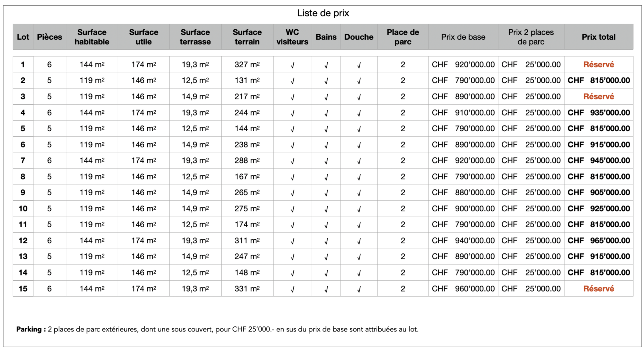Select the "Surface habitable" column header
The height and width of the screenshot is (352, 644).
click(x=92, y=37)
